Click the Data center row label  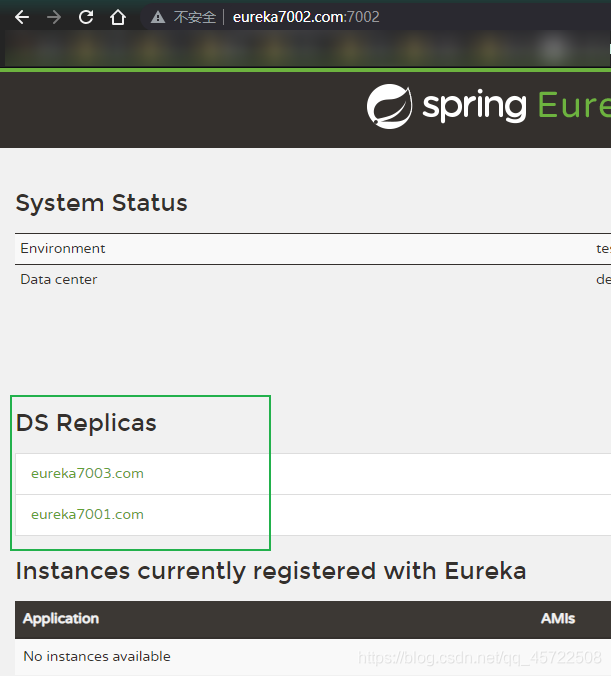[x=59, y=279]
